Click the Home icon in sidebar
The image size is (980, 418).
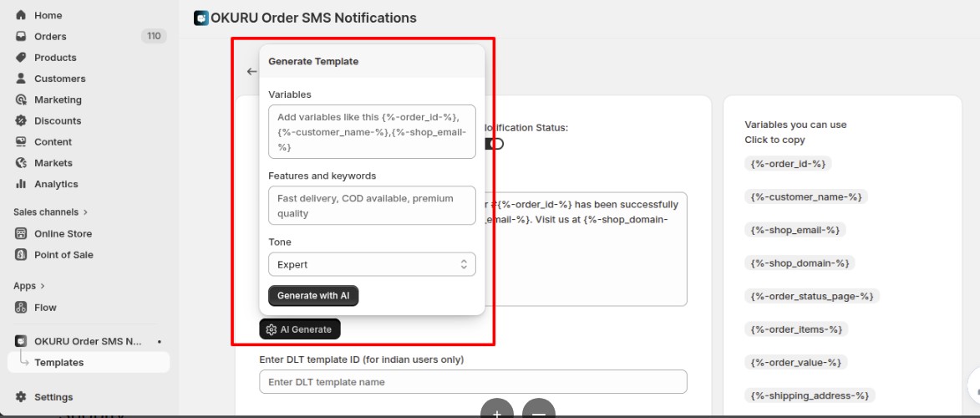click(x=21, y=15)
